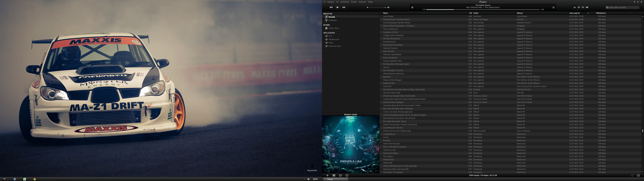Click the library summary status text
The height and width of the screenshot is (181, 644).
point(483,175)
